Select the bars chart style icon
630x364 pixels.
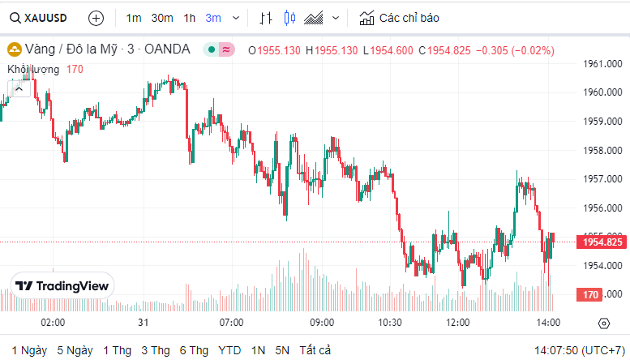tap(266, 18)
